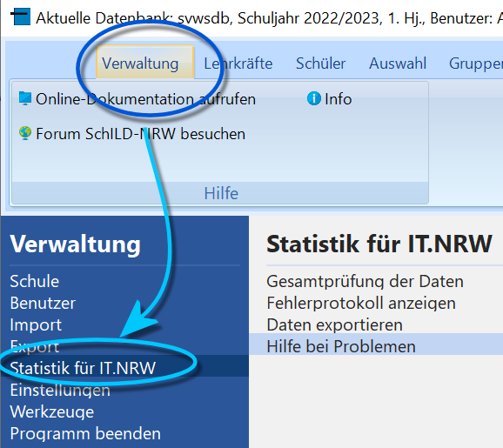Select Benutzer in the sidebar

[43, 303]
